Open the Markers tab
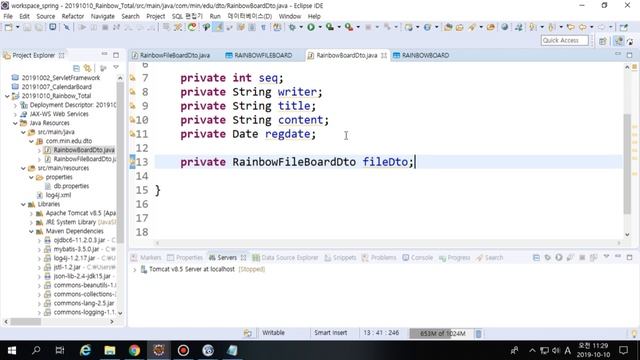Image resolution: width=640 pixels, height=360 pixels. tap(146, 258)
